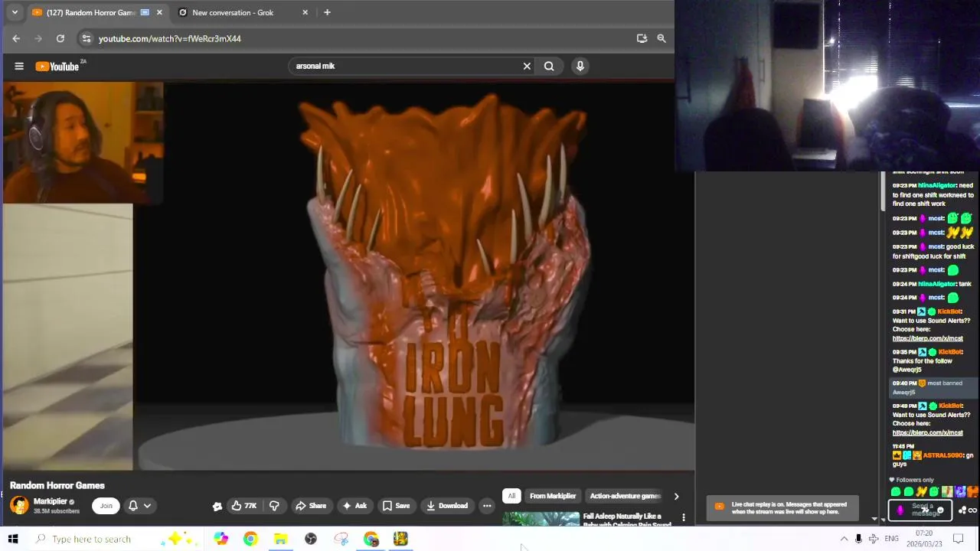980x551 pixels.
Task: Open more actions ellipsis under video
Action: (487, 506)
